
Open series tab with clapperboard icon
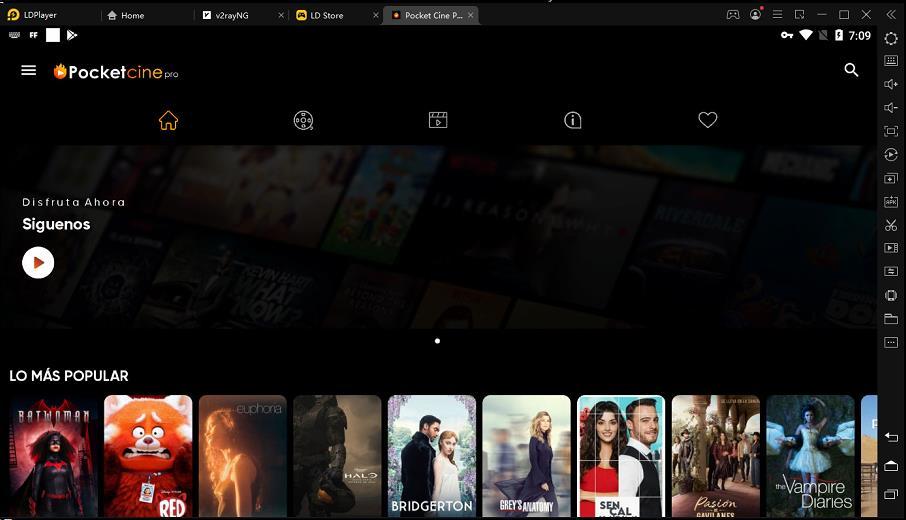[x=438, y=120]
